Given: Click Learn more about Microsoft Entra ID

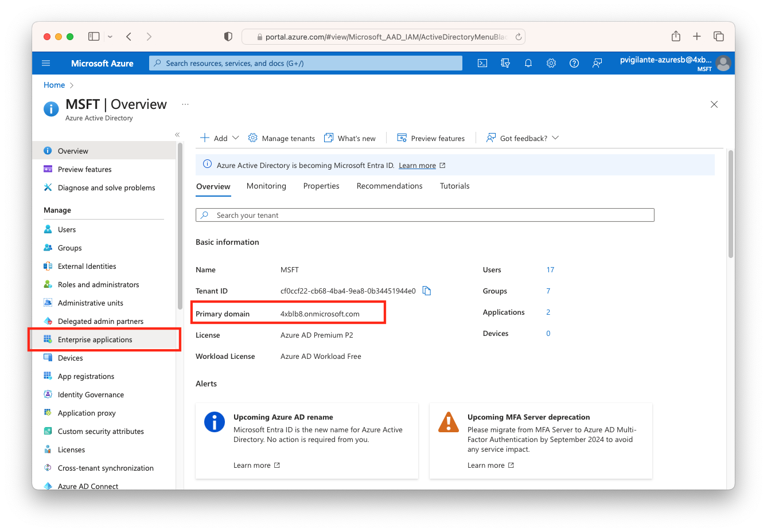Looking at the screenshot, I should click(x=418, y=165).
